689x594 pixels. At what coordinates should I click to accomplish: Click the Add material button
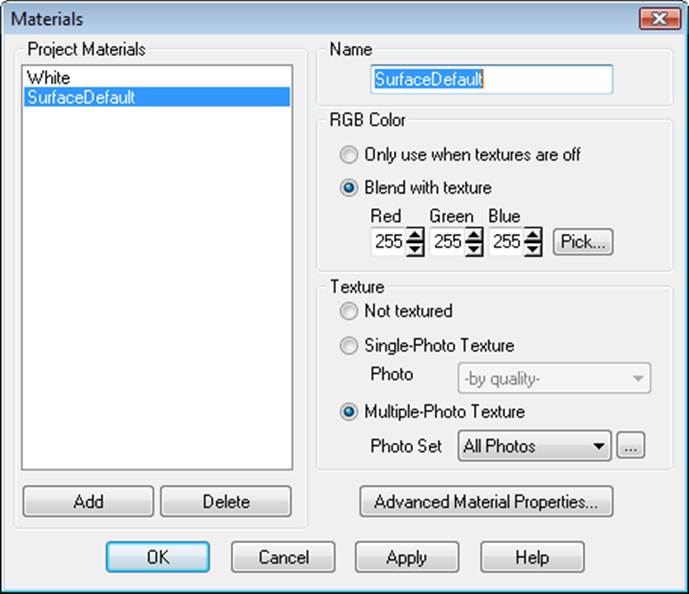point(88,501)
